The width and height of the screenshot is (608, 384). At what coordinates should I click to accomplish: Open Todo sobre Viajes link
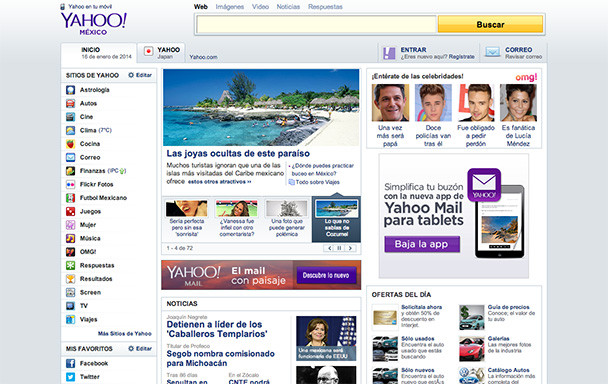click(x=318, y=182)
